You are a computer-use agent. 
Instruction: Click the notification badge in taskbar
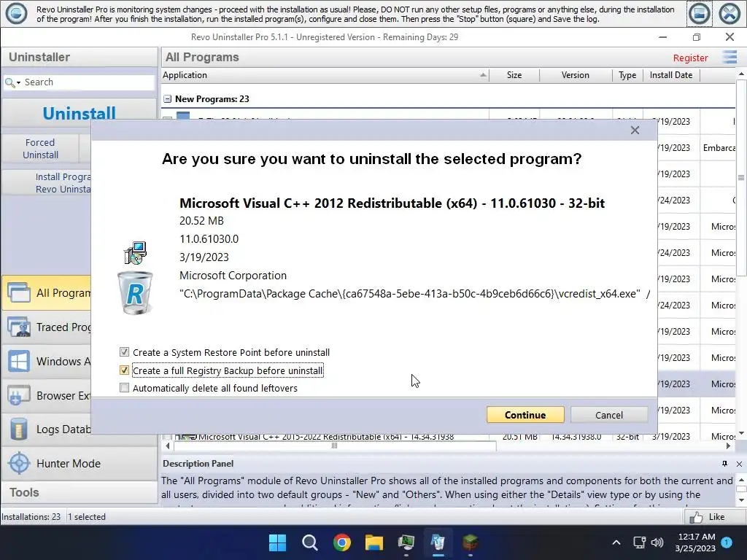click(727, 542)
